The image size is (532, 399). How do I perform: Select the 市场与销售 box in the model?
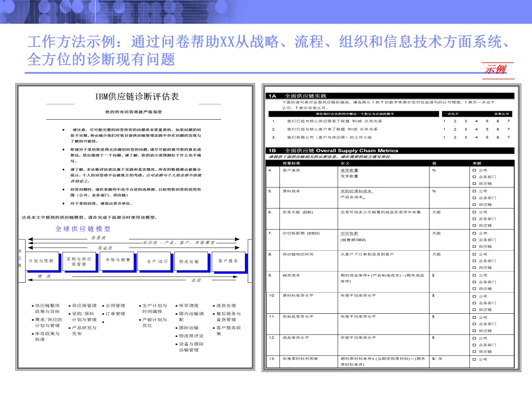click(118, 260)
